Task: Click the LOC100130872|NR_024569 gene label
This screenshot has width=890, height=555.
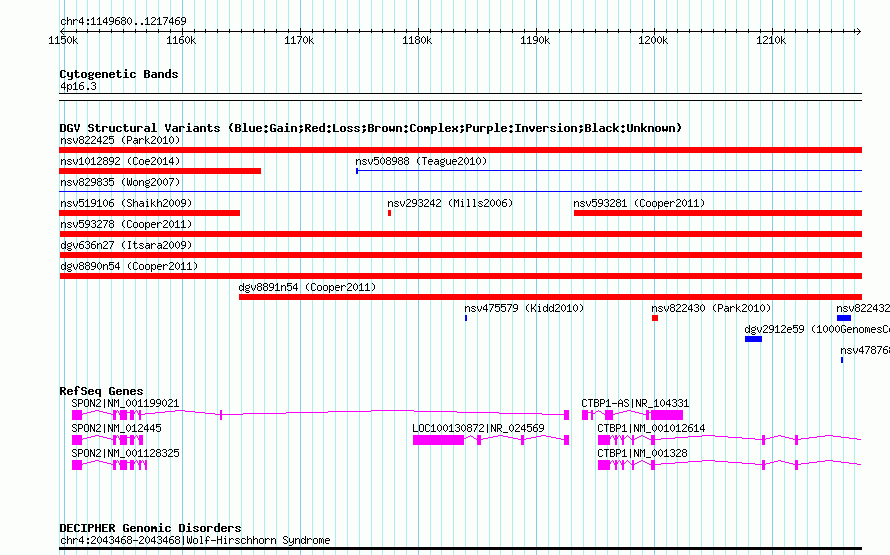Action: 478,428
